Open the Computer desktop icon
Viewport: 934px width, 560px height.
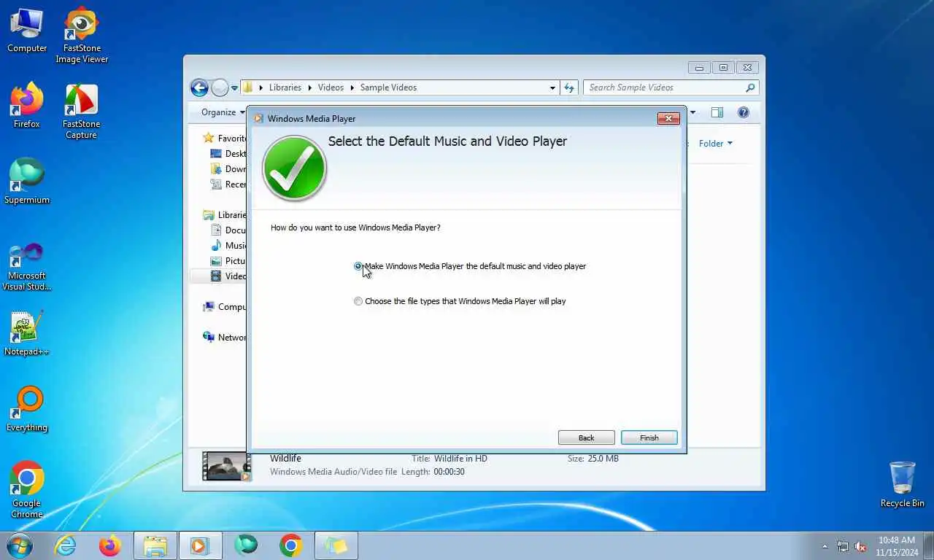(x=27, y=31)
